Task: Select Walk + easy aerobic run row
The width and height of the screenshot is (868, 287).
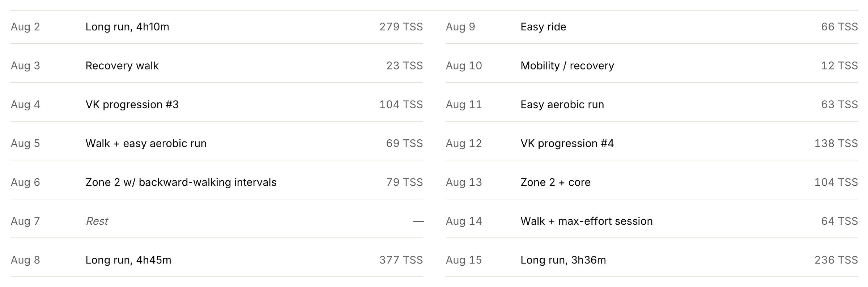Action: [x=217, y=144]
